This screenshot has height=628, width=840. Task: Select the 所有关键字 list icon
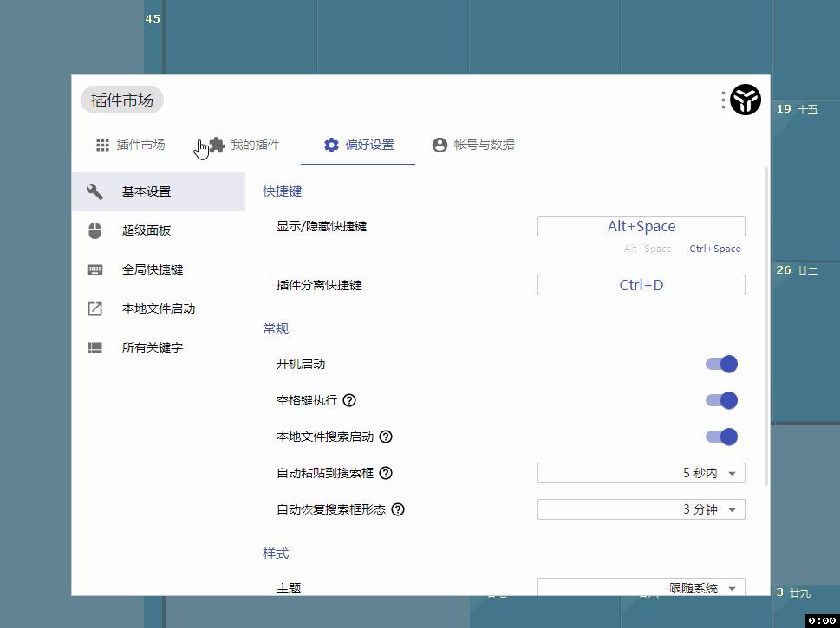pyautogui.click(x=95, y=347)
